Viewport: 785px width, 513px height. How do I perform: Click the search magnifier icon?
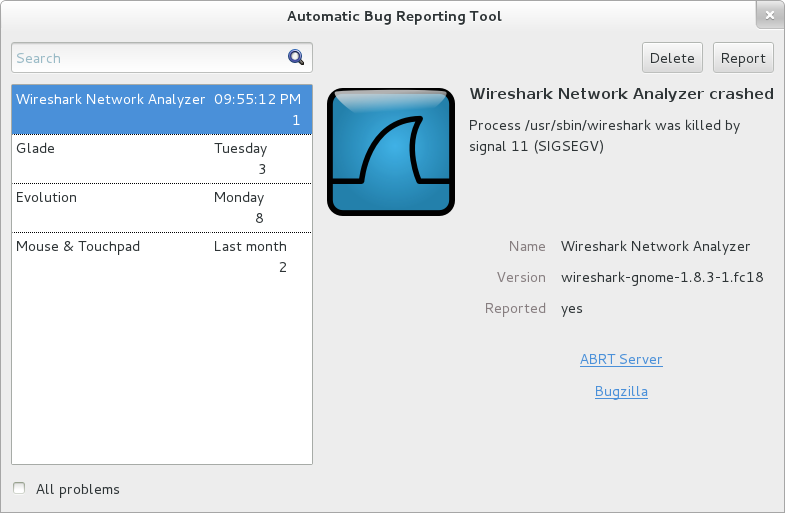click(x=296, y=58)
